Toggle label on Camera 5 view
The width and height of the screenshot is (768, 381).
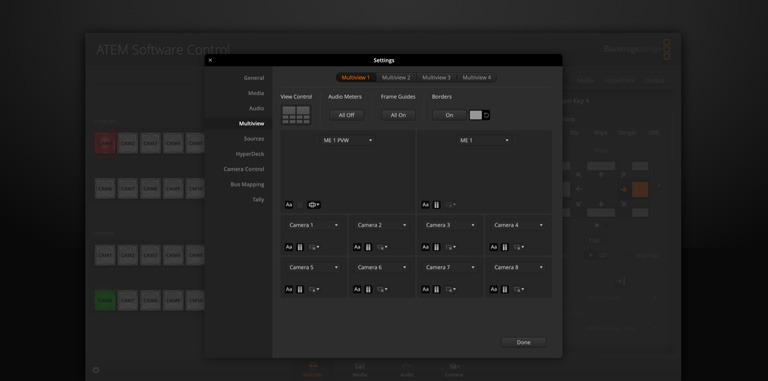point(288,289)
